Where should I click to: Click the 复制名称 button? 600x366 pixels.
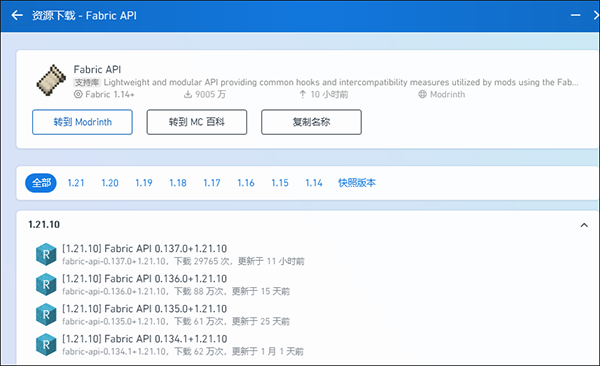[311, 122]
